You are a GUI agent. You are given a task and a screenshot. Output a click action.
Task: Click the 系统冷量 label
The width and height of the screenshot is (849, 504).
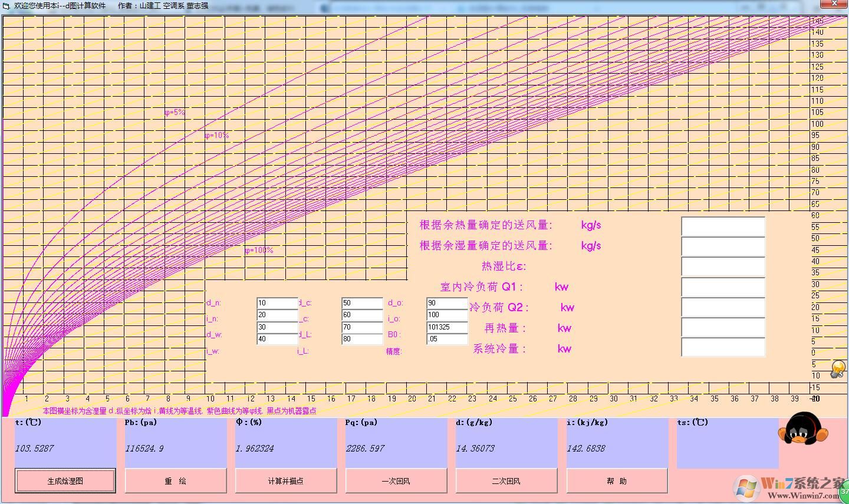(x=499, y=349)
